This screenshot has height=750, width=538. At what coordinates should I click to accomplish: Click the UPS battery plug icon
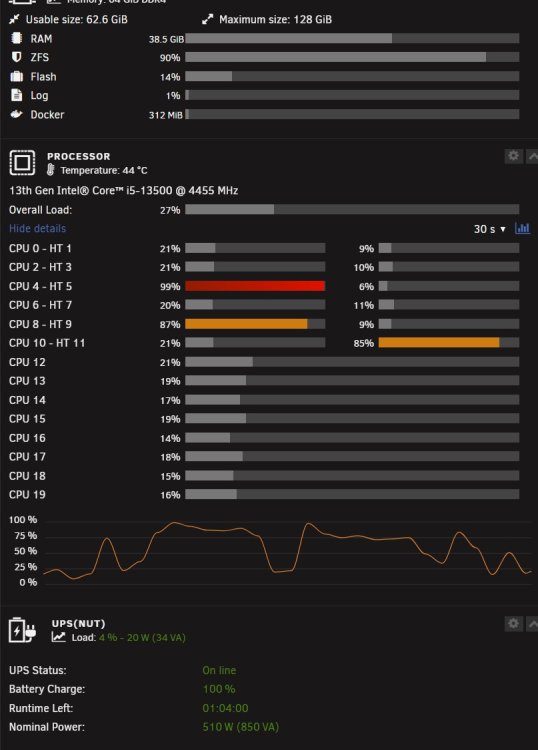[x=22, y=630]
